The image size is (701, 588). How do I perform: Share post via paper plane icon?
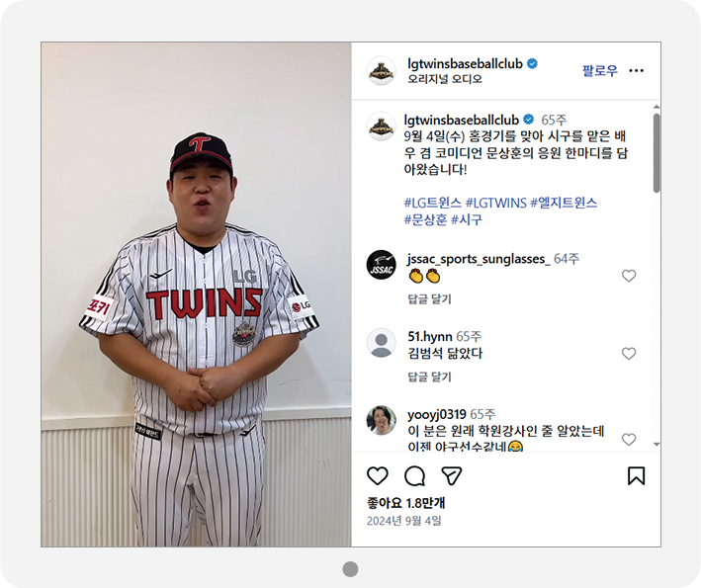451,476
